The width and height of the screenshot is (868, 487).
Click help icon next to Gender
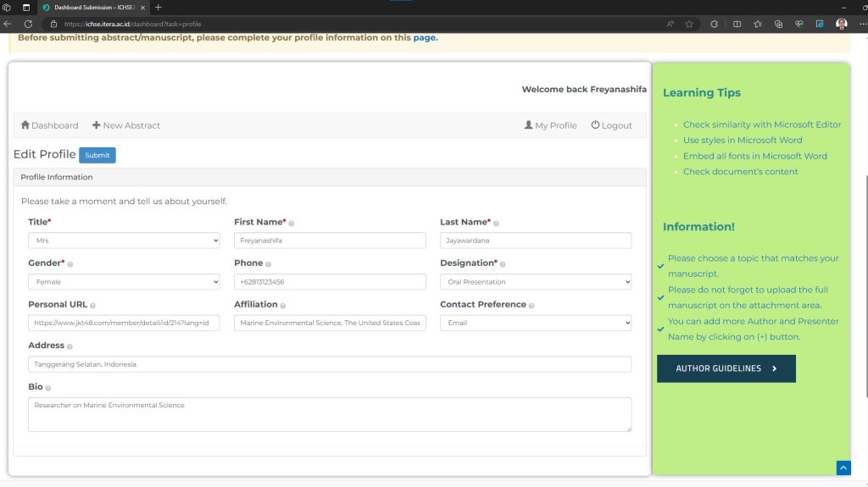point(70,264)
